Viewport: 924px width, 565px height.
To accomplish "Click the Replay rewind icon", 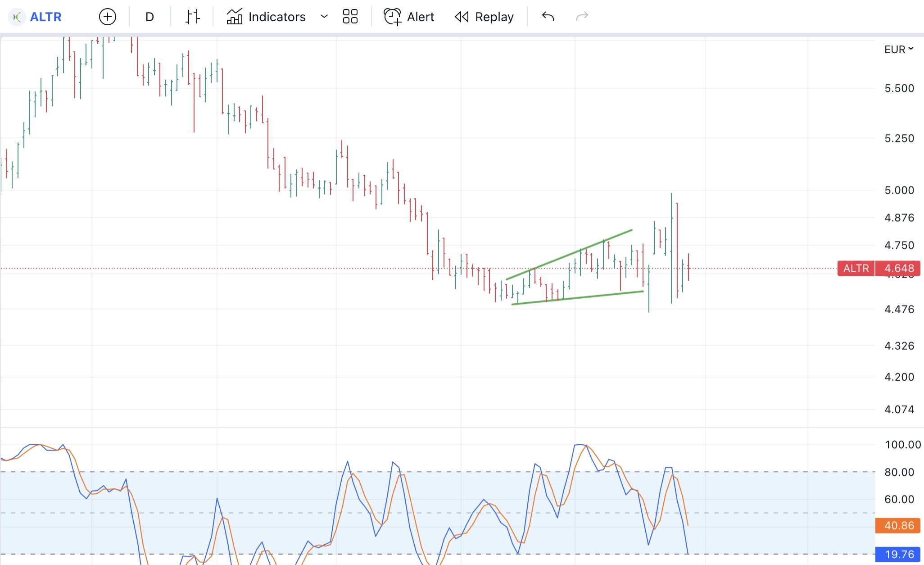I will coord(462,17).
